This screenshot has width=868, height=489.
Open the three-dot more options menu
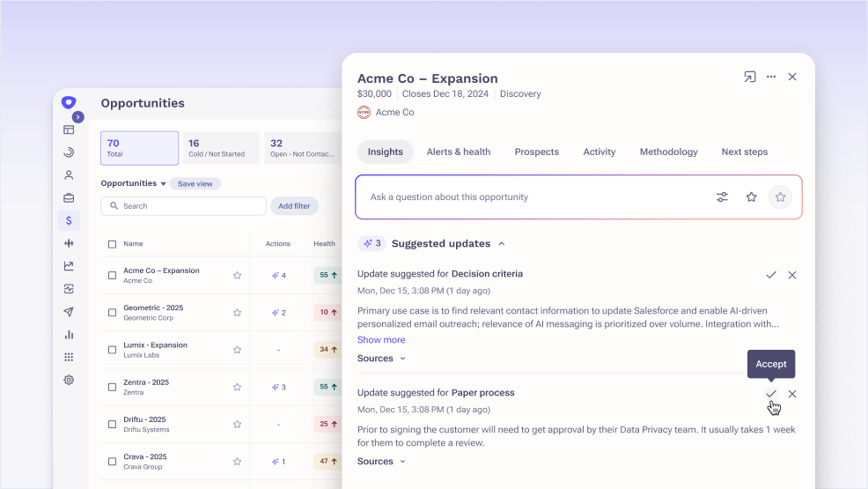point(771,77)
